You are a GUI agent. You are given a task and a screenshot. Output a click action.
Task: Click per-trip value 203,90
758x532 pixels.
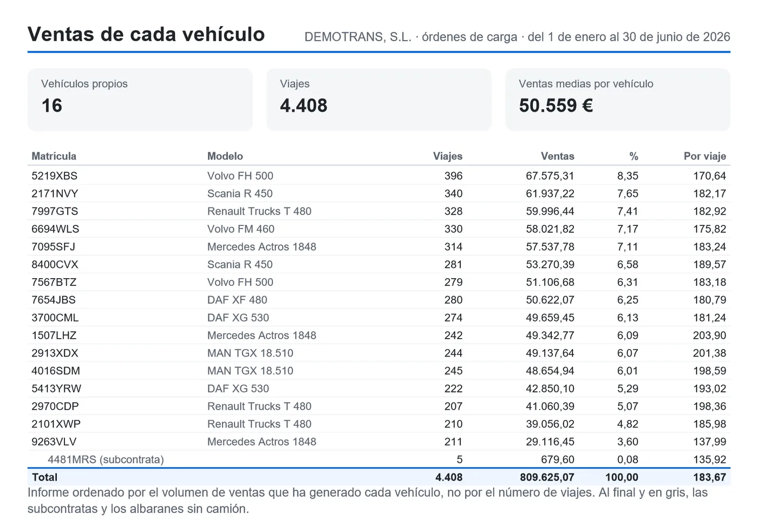pos(709,336)
